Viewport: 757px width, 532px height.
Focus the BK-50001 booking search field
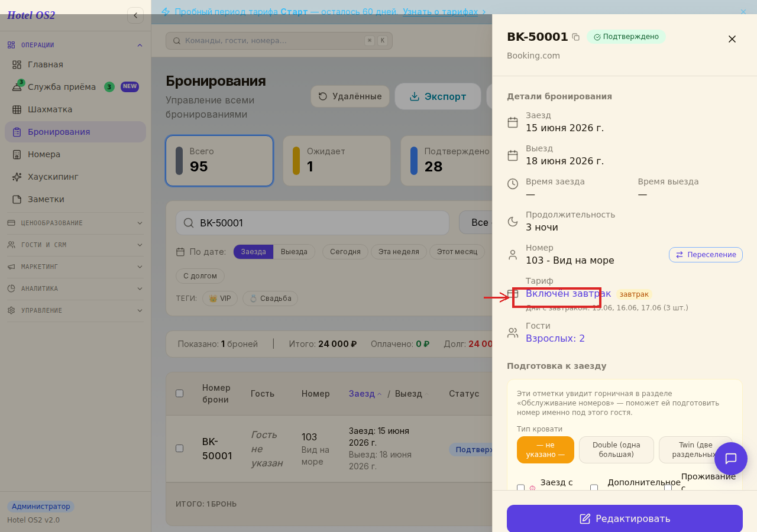[312, 223]
